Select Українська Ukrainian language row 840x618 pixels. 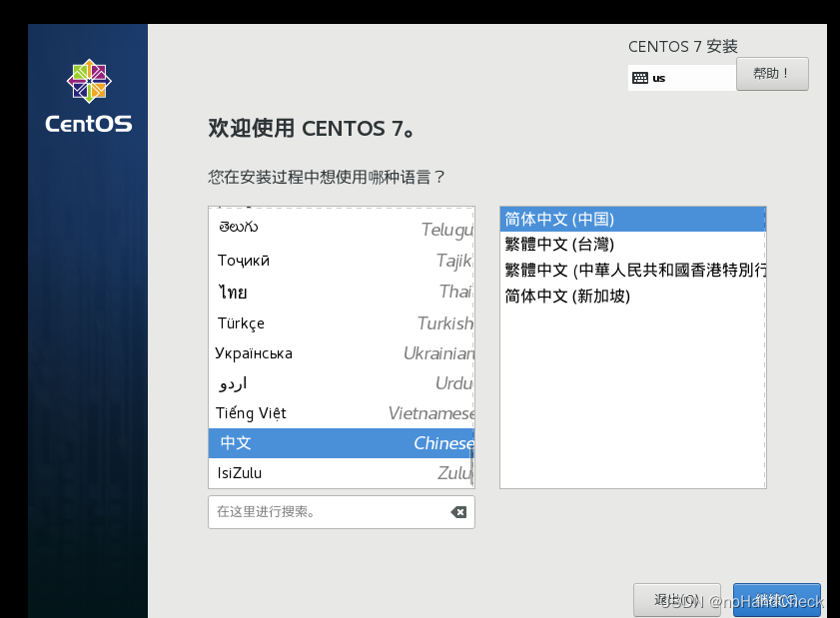[342, 352]
